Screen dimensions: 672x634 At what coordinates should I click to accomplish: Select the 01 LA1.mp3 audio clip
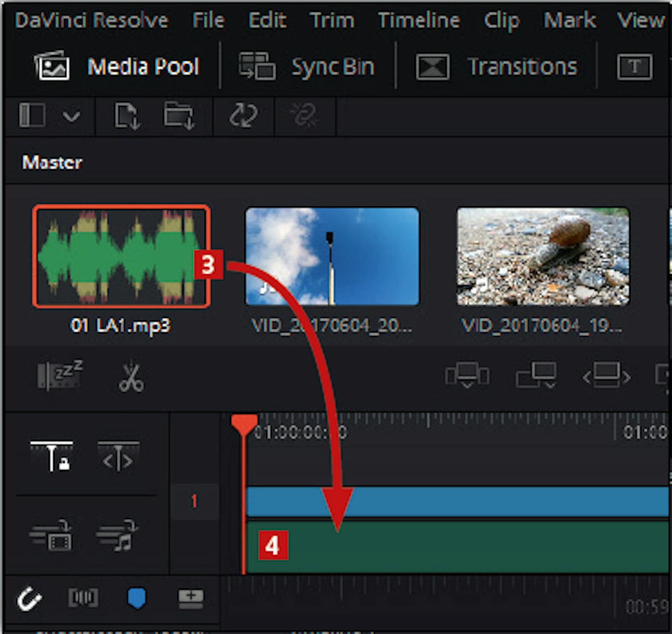tap(121, 257)
